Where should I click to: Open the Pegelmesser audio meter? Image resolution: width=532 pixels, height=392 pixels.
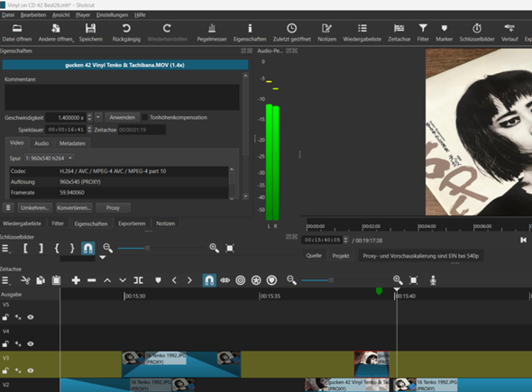212,32
